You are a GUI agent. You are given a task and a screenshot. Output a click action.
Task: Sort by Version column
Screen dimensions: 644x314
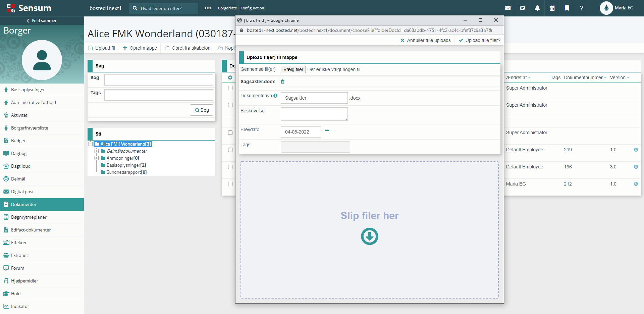click(x=620, y=77)
